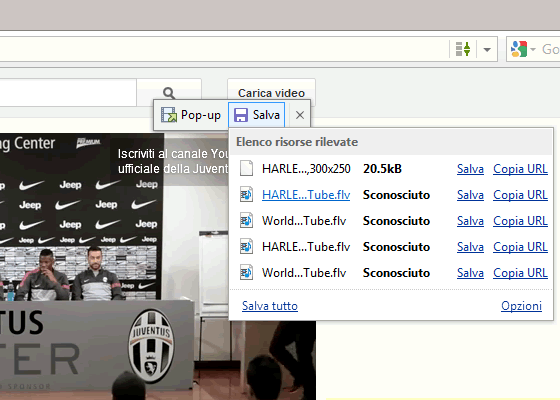The height and width of the screenshot is (400, 560).
Task: Click inside the YouTube search field
Action: 68,92
